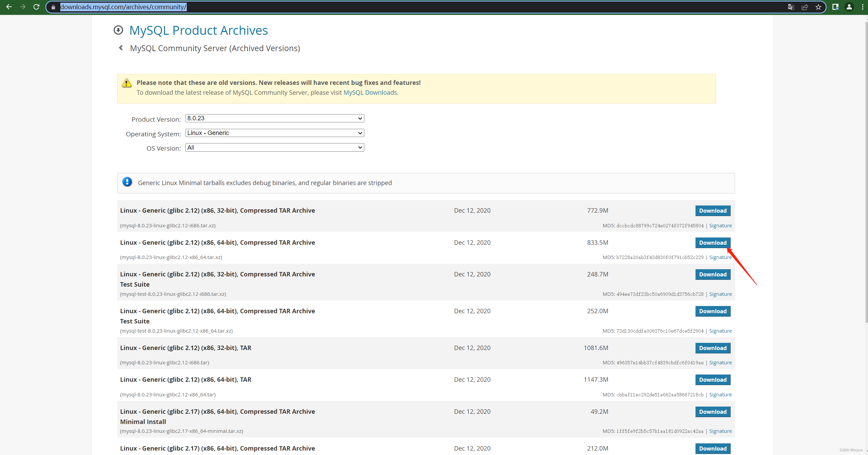Open Signature link for mysql-8.0.23-linux-glibc2.12-x86_64.tar.xz

(720, 257)
